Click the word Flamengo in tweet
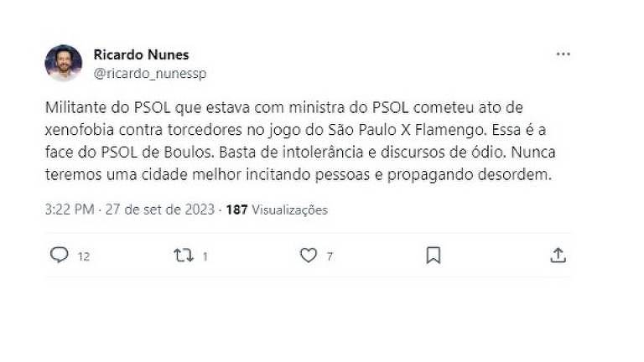The height and width of the screenshot is (362, 644). pos(449,130)
